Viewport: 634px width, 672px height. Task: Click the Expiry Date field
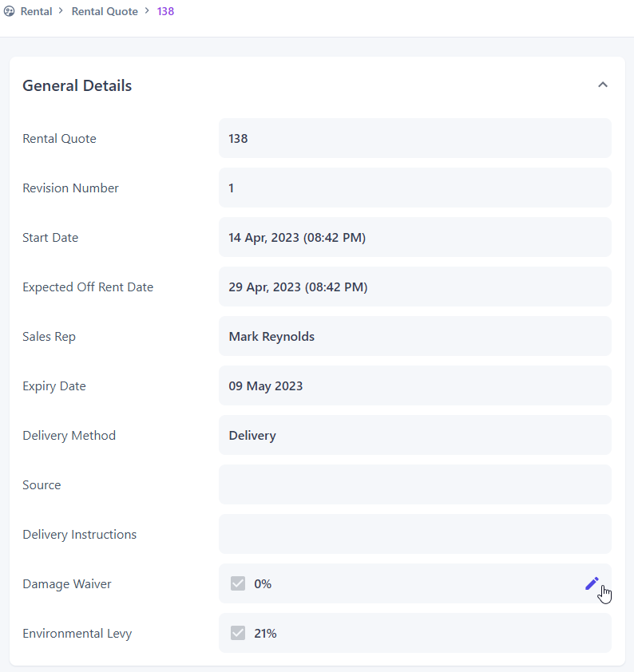pos(414,385)
